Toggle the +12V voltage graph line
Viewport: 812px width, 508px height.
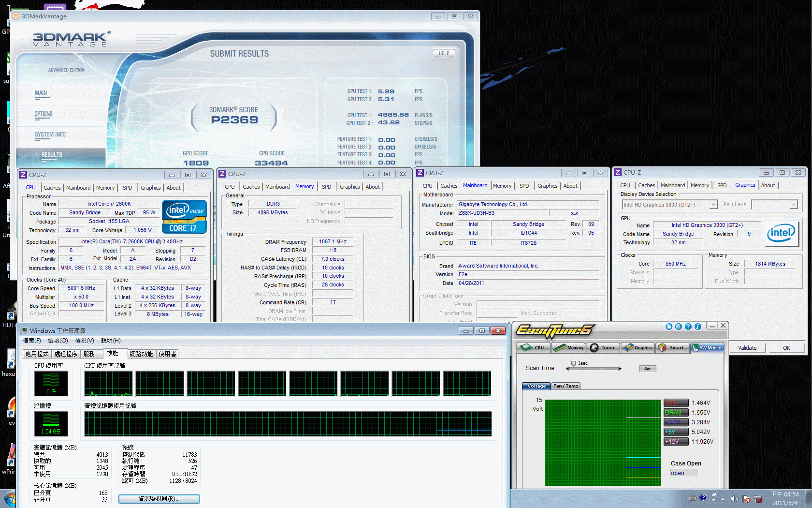point(676,442)
